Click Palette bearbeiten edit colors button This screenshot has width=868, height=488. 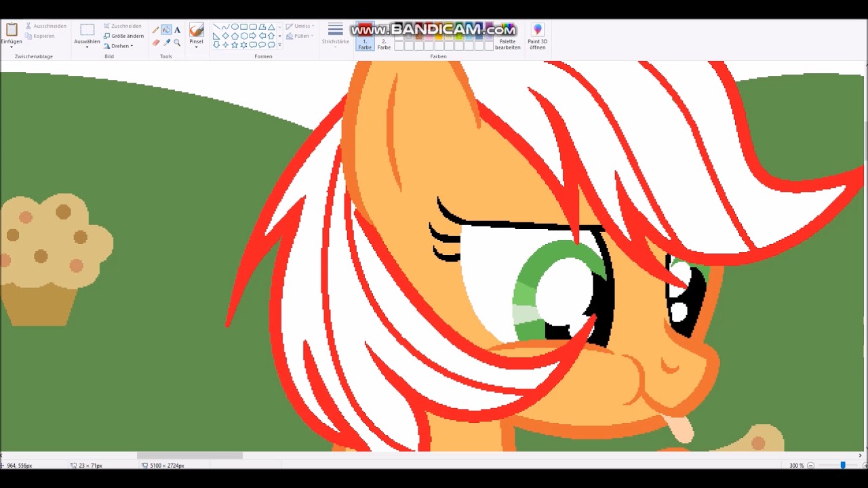(508, 36)
